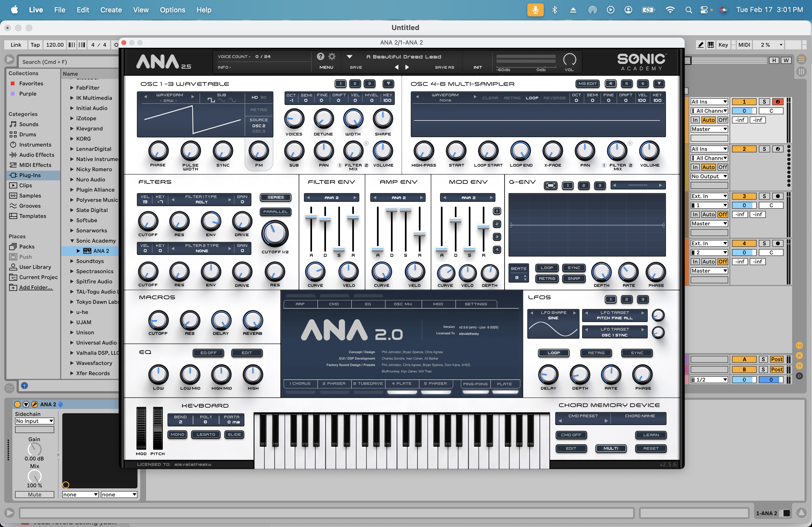This screenshot has height=527, width=812.
Task: Open the ANA 2 help question mark icon
Action: [321, 56]
